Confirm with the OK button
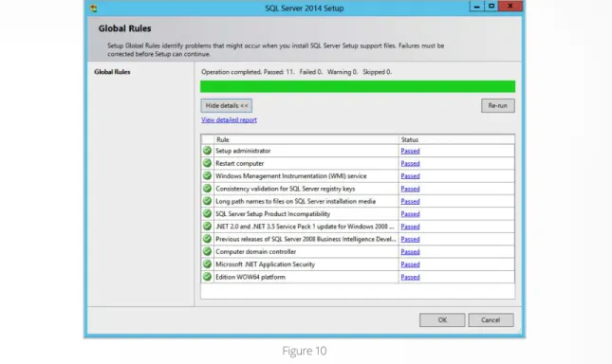This screenshot has height=364, width=612. (x=442, y=320)
